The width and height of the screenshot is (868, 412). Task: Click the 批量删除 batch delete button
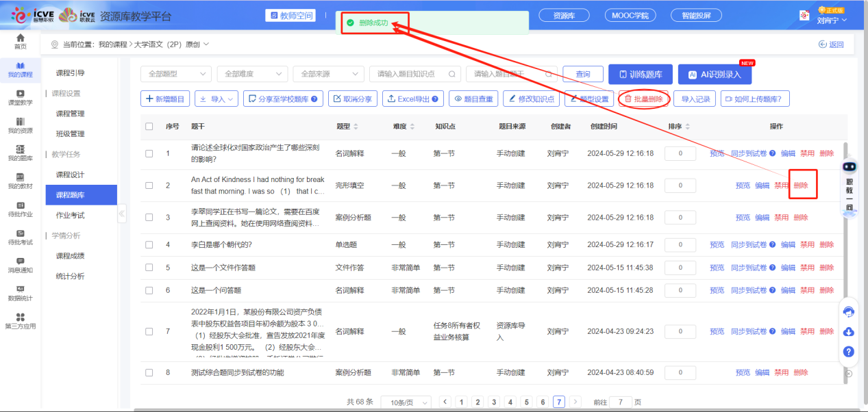coord(643,99)
